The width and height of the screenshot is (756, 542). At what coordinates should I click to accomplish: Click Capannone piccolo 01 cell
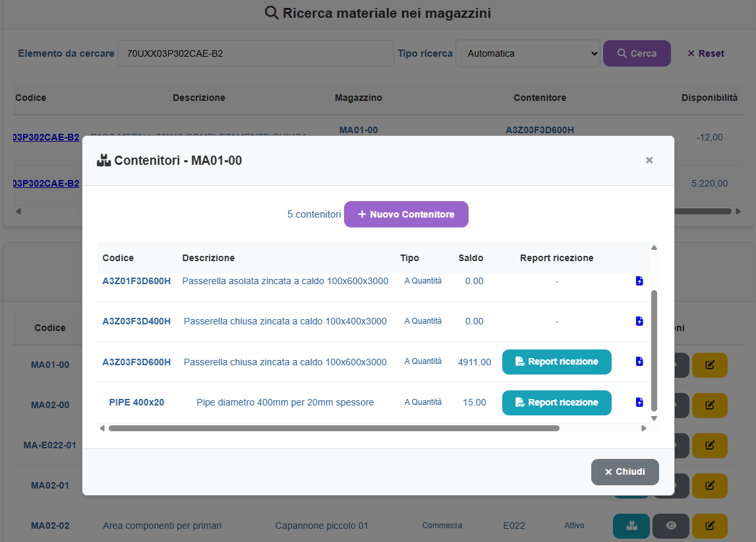coord(322,526)
